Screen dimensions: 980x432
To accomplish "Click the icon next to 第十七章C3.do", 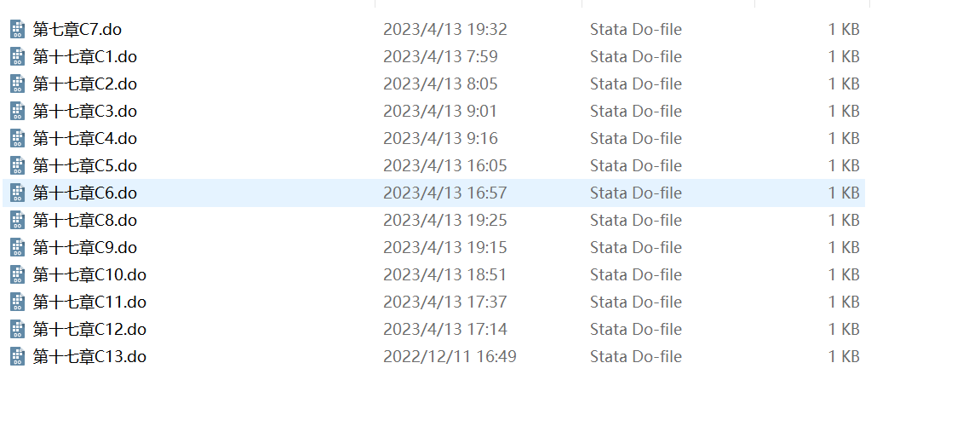I will 18,112.
